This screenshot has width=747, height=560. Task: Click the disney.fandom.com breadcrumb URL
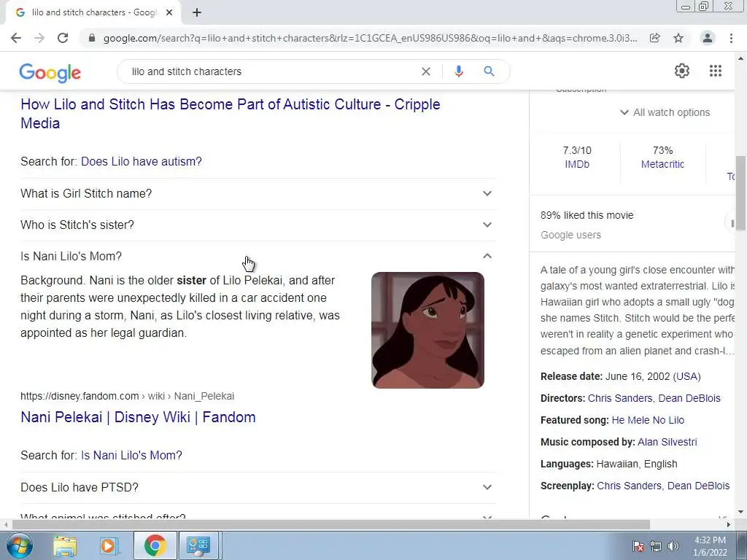tap(127, 396)
